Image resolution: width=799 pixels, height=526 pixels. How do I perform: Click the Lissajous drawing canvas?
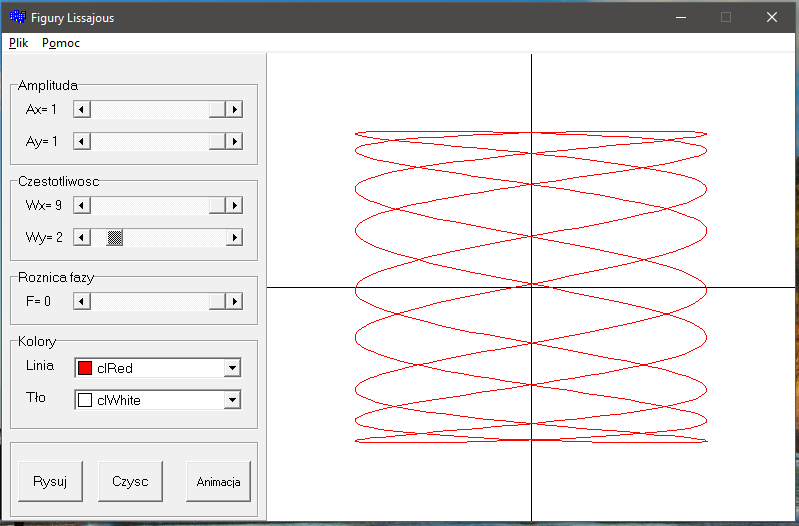click(x=531, y=287)
